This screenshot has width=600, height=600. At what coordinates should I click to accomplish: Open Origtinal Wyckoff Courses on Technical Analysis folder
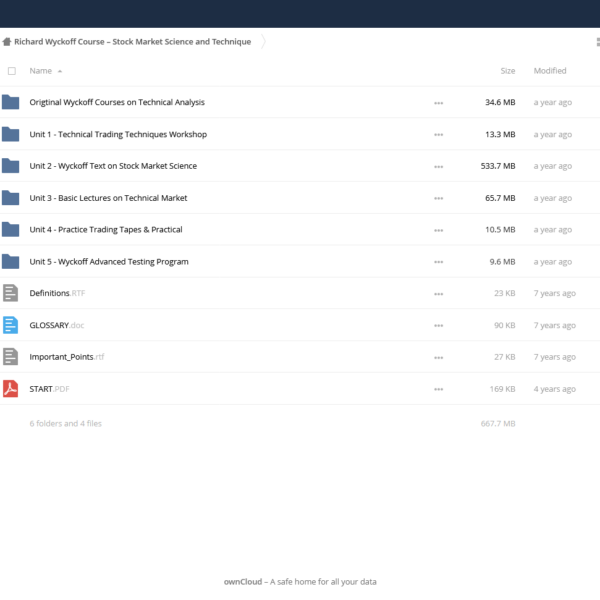click(117, 102)
